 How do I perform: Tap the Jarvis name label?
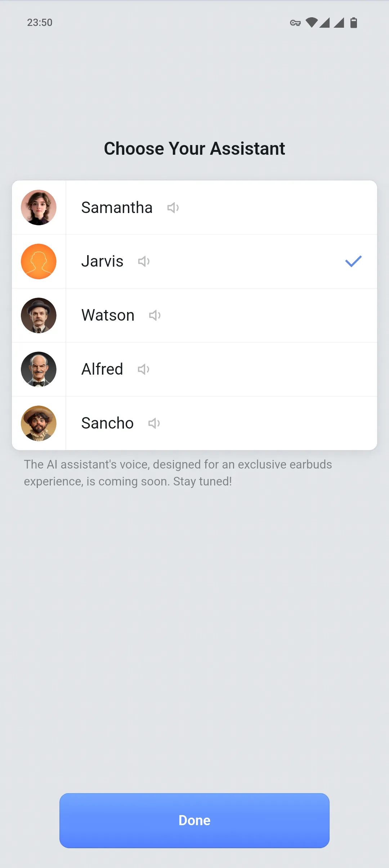(102, 261)
